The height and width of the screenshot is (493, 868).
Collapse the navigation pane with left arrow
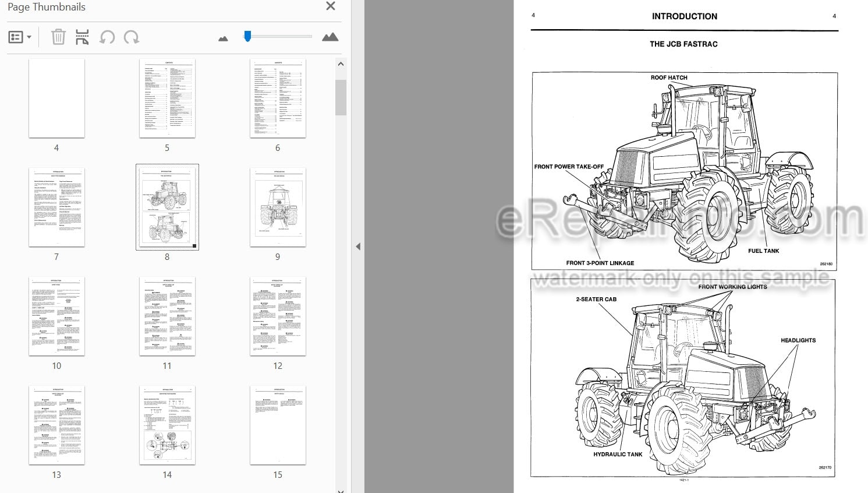[x=358, y=246]
